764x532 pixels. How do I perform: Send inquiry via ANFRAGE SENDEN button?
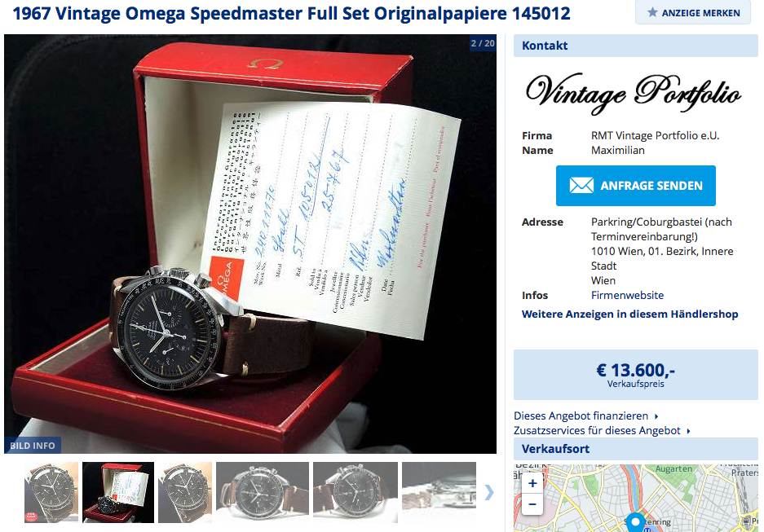pos(635,186)
